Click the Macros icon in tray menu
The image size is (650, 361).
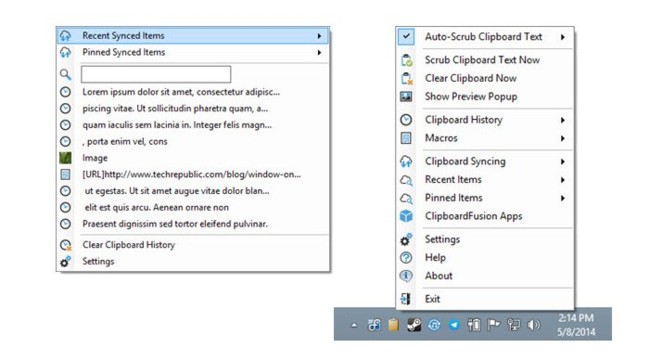click(x=406, y=138)
